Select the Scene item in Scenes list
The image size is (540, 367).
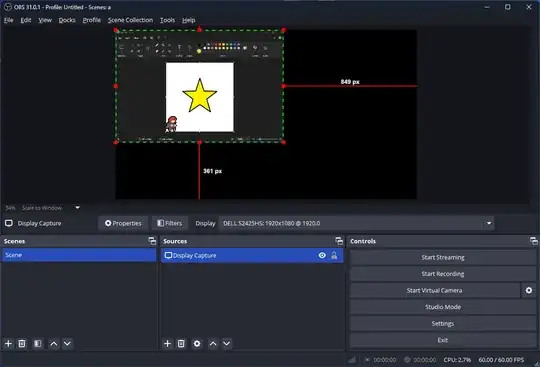(x=79, y=255)
